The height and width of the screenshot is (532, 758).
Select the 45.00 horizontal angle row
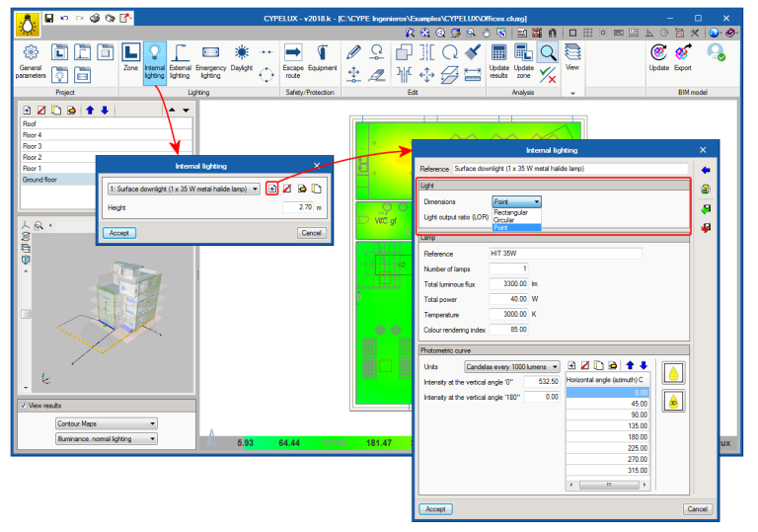[x=607, y=403]
